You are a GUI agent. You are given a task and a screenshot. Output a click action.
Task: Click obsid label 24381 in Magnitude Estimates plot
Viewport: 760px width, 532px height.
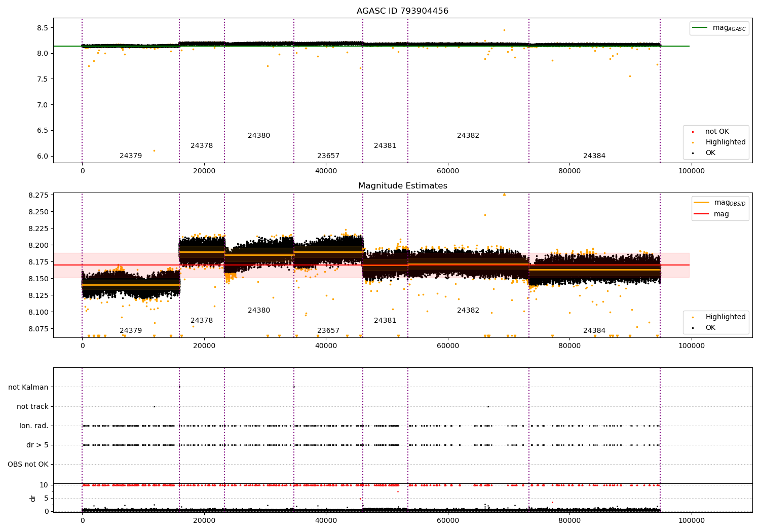coord(385,321)
